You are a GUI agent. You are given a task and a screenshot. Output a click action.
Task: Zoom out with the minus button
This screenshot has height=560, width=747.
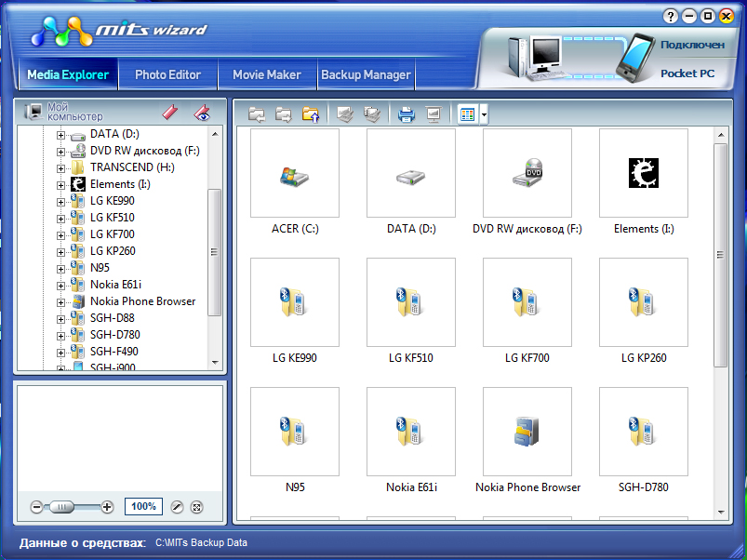[36, 507]
